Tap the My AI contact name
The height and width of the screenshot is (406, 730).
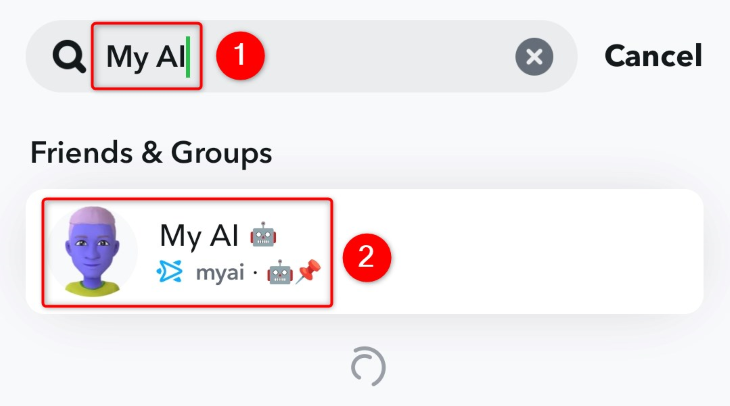point(199,236)
